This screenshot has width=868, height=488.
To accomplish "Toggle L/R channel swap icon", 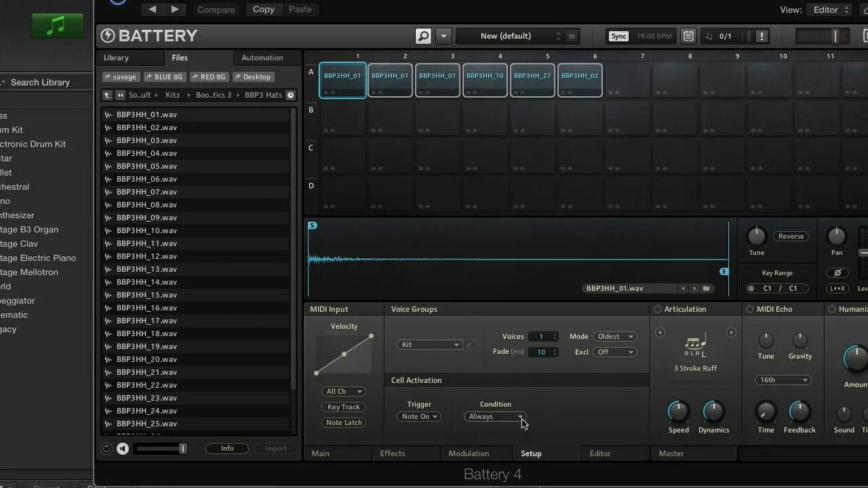I will pyautogui.click(x=837, y=288).
